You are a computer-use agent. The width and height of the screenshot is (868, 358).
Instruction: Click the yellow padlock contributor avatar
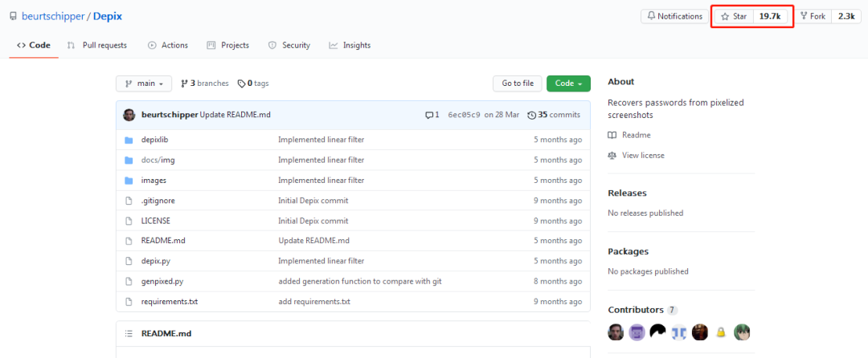pos(721,332)
